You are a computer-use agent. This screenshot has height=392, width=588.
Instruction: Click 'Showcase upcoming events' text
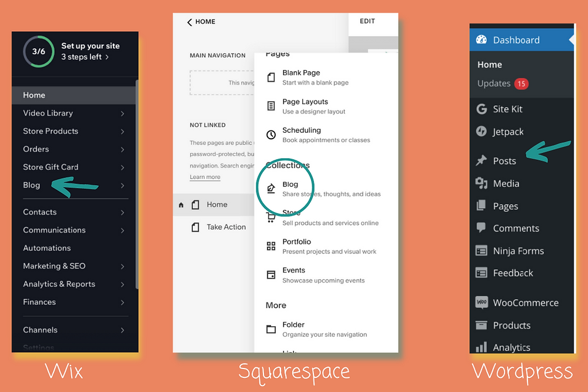pyautogui.click(x=323, y=281)
